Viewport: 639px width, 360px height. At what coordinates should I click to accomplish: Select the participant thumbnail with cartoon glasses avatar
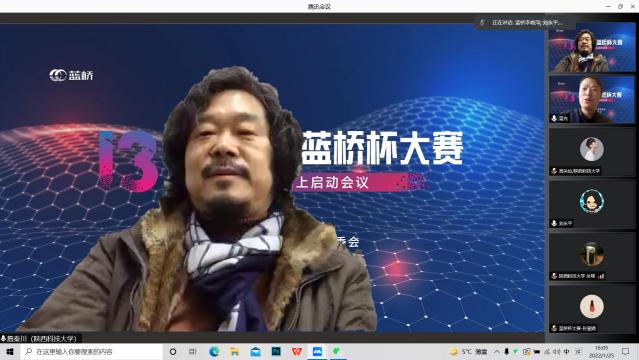(x=592, y=204)
